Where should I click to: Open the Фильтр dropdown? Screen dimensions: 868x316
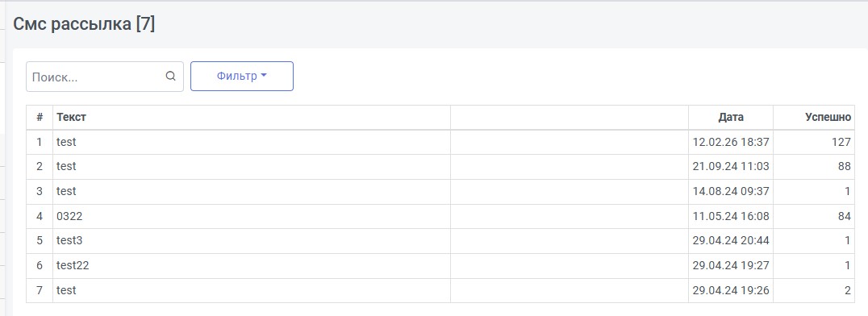pos(242,77)
